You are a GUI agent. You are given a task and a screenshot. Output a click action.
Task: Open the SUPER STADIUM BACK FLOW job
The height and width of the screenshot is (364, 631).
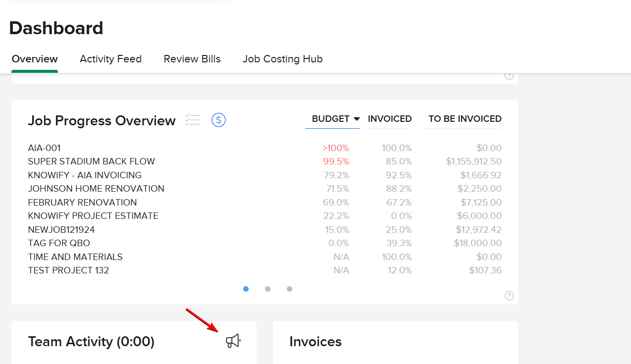[x=91, y=161]
